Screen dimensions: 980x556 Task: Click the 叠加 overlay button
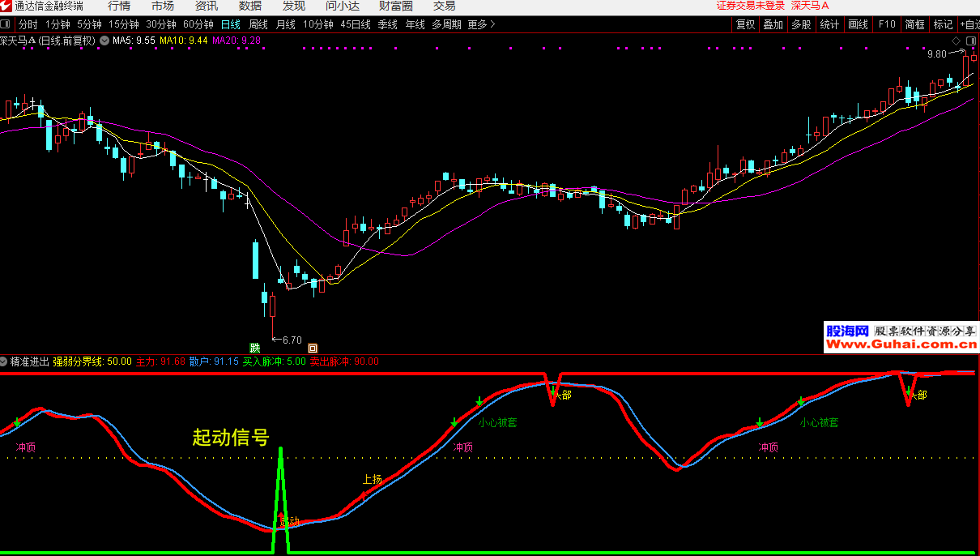click(773, 24)
